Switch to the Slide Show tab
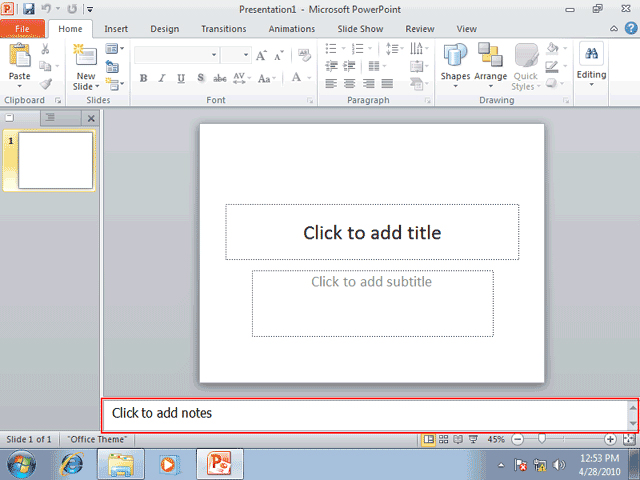This screenshot has height=480, width=640. pyautogui.click(x=360, y=29)
